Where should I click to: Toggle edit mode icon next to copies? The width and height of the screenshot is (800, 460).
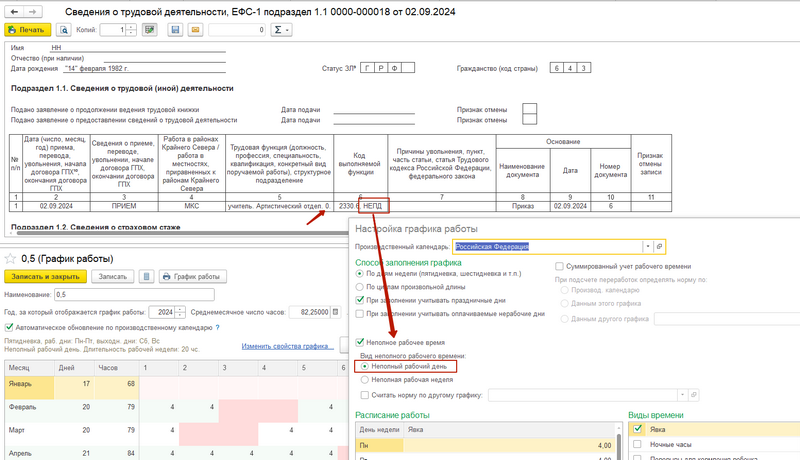pyautogui.click(x=150, y=30)
